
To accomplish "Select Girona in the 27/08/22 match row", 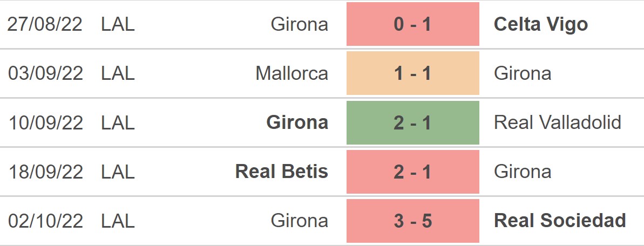I will tap(299, 24).
